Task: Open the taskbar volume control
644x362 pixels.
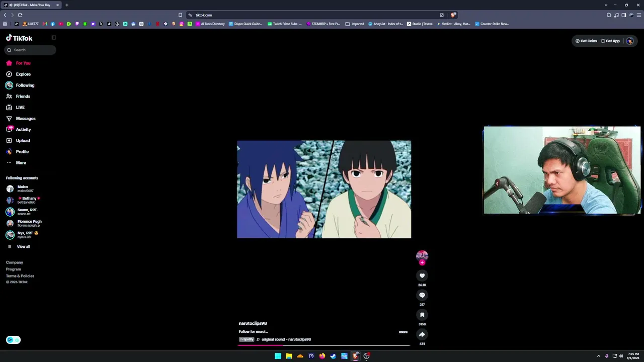Action: pos(621,356)
